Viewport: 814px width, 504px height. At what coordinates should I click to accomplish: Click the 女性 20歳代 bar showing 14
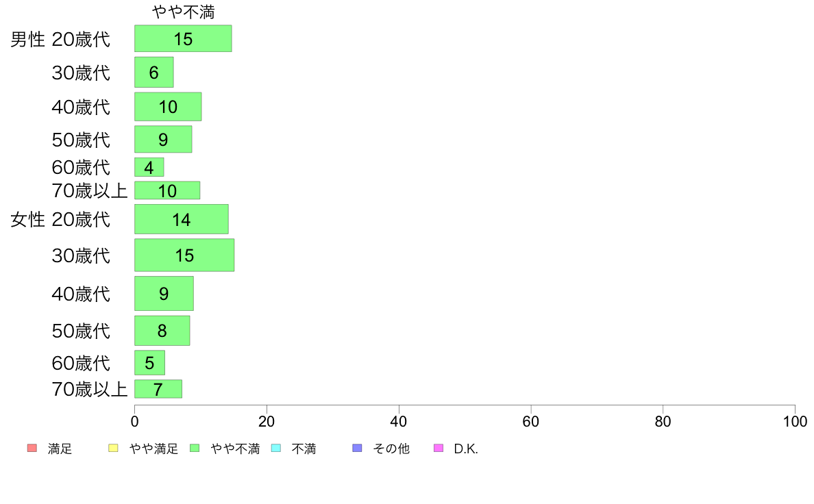coord(182,219)
